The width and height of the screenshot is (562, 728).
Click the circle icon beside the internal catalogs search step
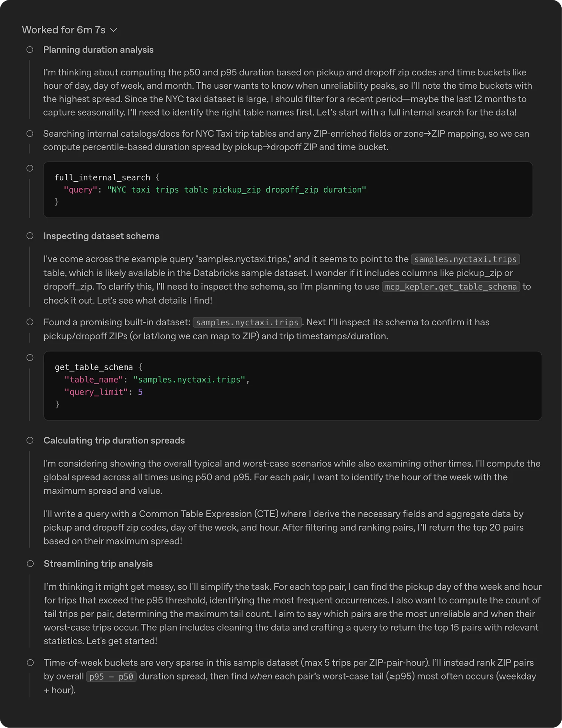tap(30, 134)
